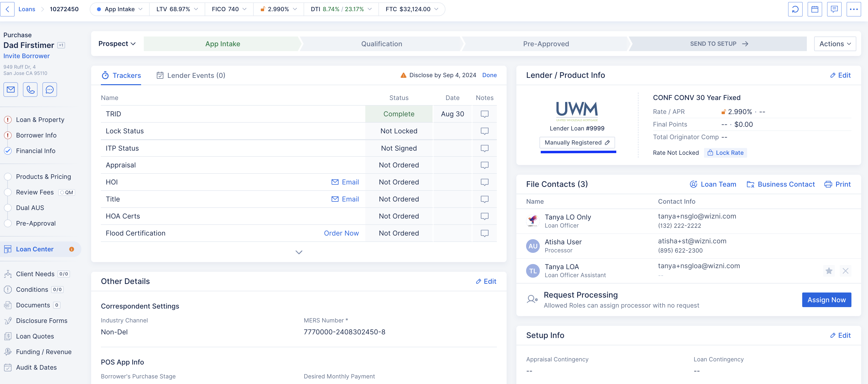Open Disclosure Forms in sidebar
The image size is (868, 384).
click(x=41, y=320)
